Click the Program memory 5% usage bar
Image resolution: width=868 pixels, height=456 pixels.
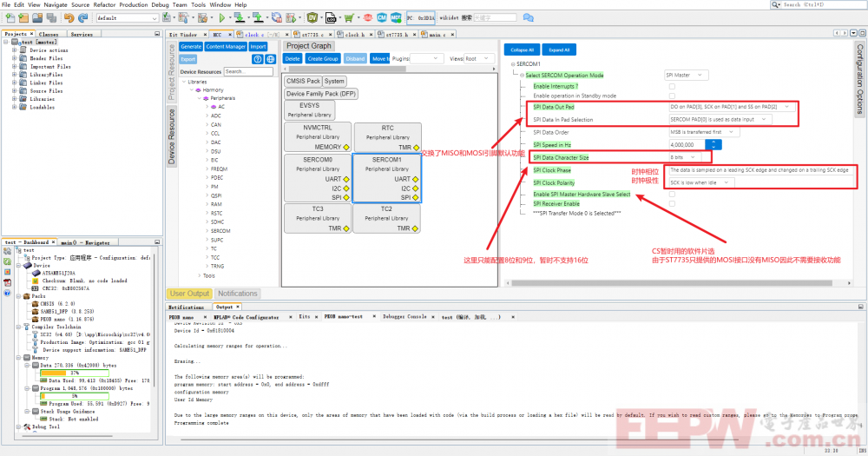(75, 396)
